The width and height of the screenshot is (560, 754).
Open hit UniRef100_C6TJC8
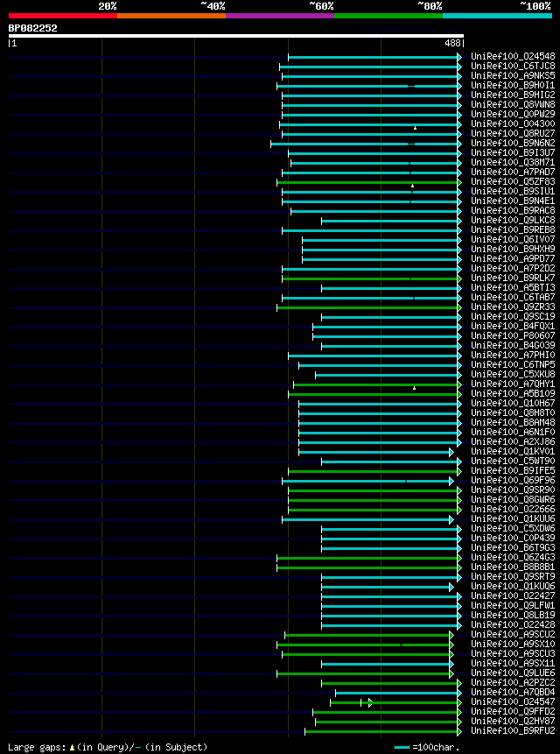tap(513, 67)
